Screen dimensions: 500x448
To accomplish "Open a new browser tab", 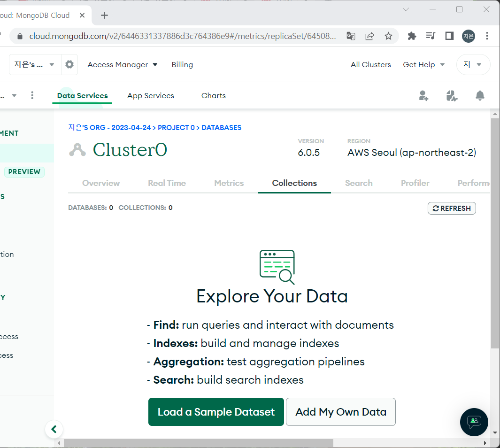I will point(104,15).
